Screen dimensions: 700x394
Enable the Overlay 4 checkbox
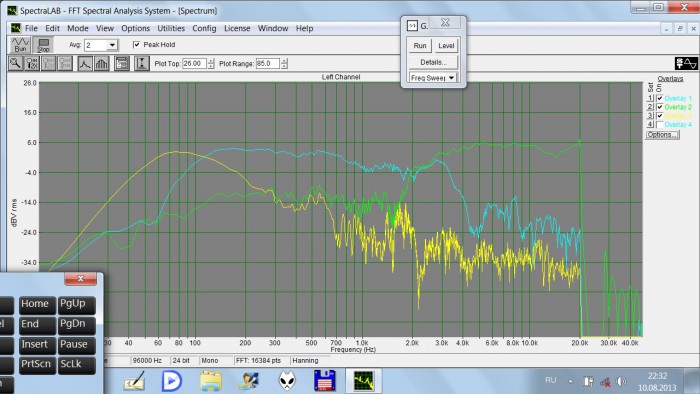(659, 124)
